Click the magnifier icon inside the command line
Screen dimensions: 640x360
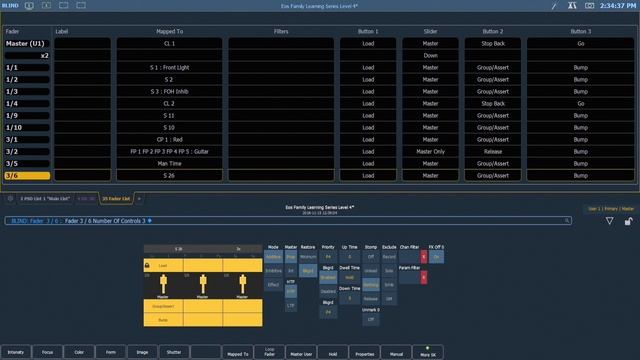567,221
